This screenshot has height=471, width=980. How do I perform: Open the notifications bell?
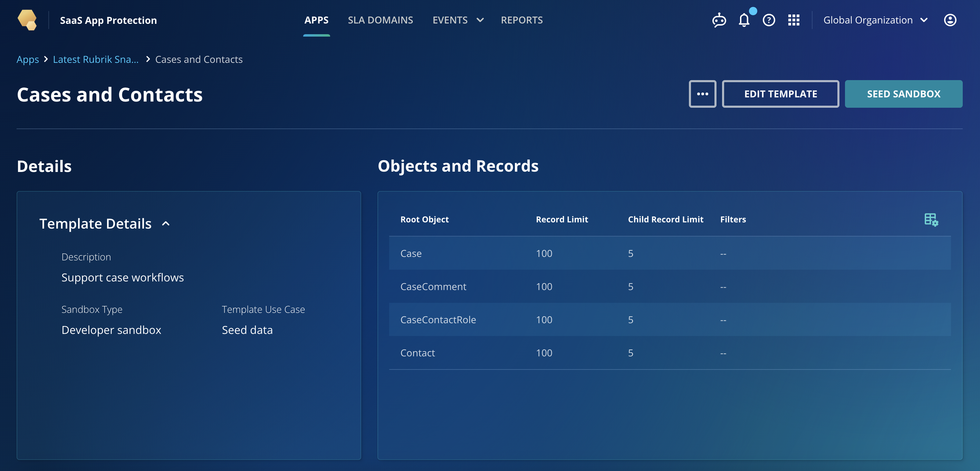point(744,20)
